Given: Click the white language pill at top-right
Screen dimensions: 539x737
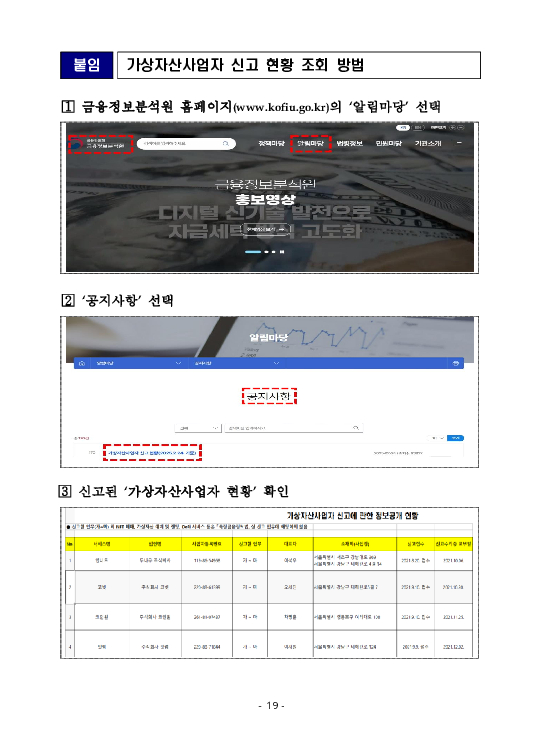Looking at the screenshot, I should 402,127.
